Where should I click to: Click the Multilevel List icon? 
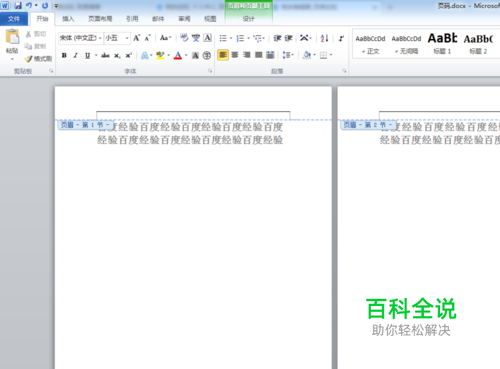tap(257, 38)
